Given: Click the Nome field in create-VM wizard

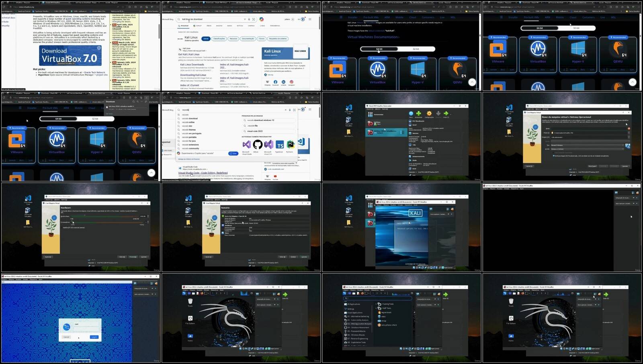Looking at the screenshot, I should 588,129.
